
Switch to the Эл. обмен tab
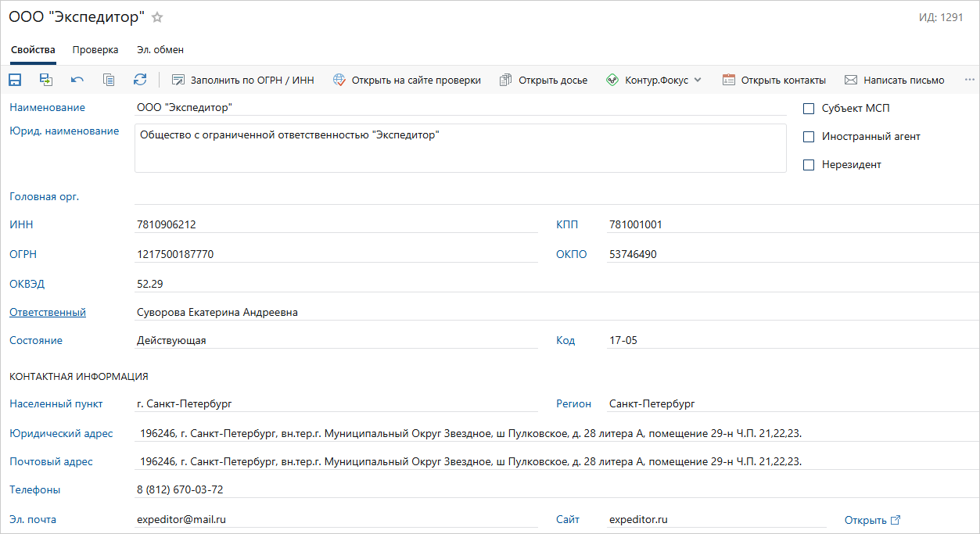pyautogui.click(x=160, y=50)
